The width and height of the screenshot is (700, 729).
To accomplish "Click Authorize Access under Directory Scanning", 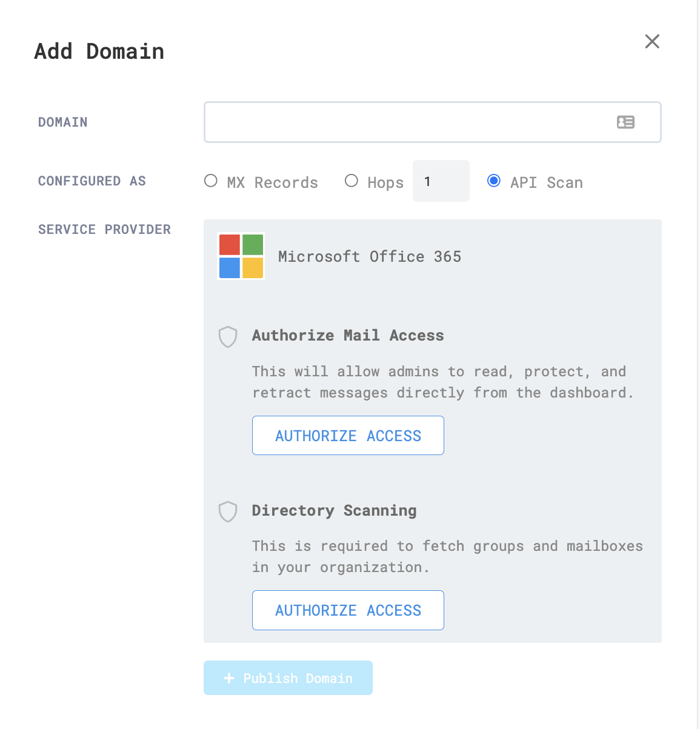I will pos(348,610).
